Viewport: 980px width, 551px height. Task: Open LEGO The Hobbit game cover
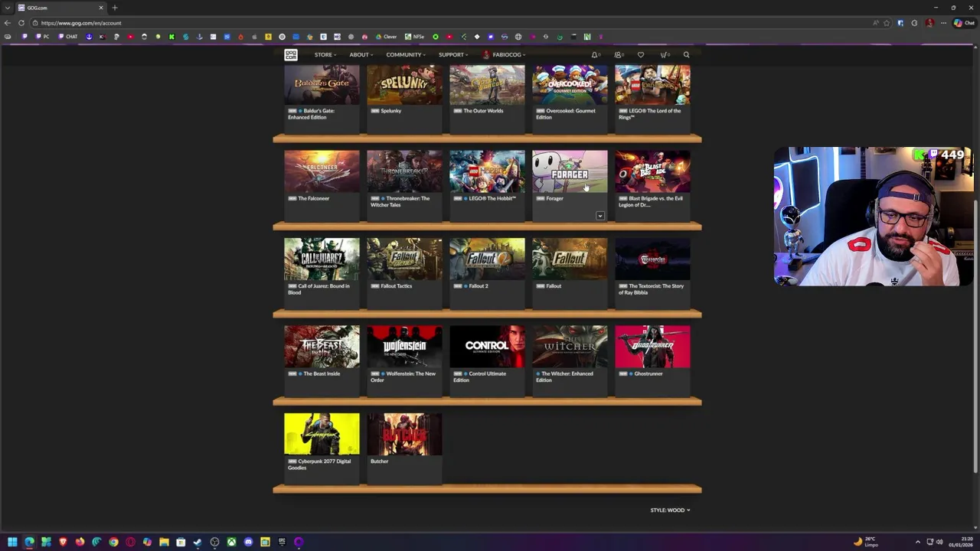487,171
